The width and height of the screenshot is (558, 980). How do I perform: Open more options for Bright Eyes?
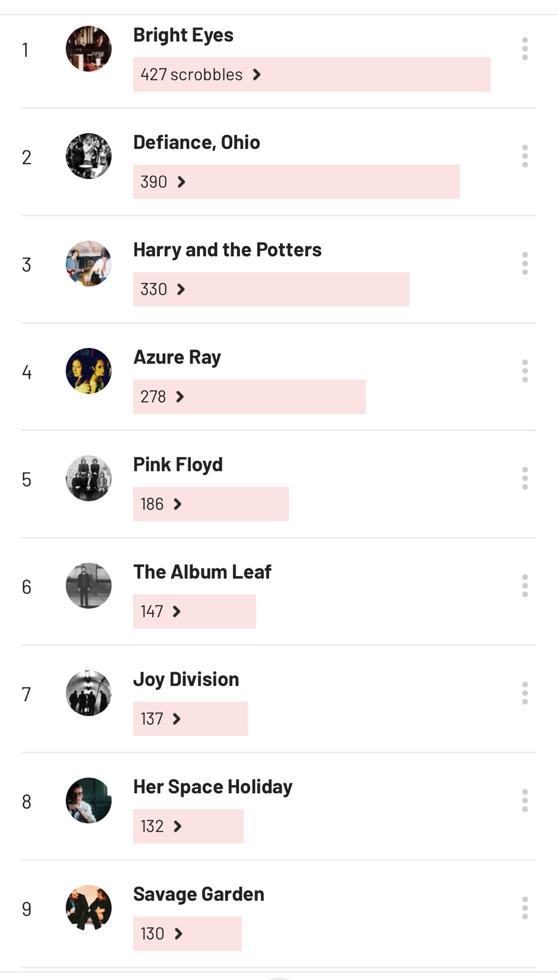525,49
